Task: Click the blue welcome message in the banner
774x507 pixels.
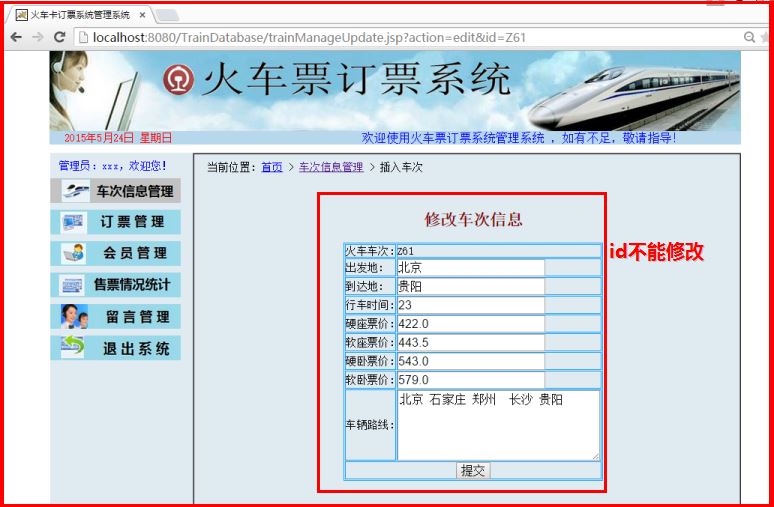Action: click(519, 138)
